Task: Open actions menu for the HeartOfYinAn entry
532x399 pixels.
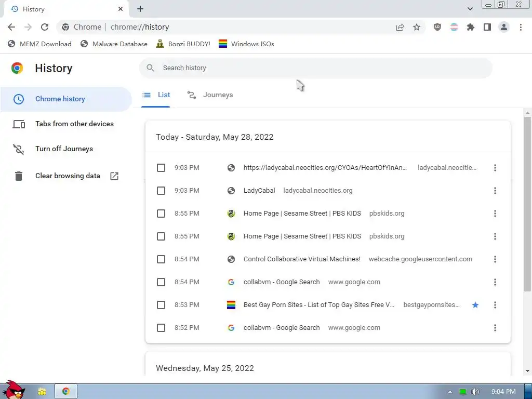Action: click(x=495, y=168)
